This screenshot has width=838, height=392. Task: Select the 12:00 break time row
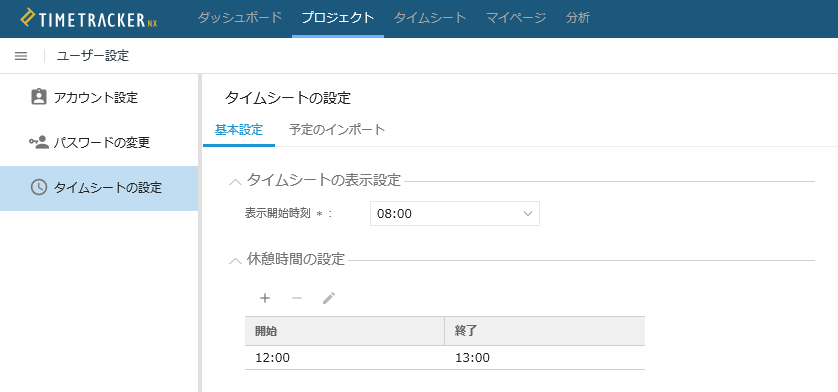point(445,358)
